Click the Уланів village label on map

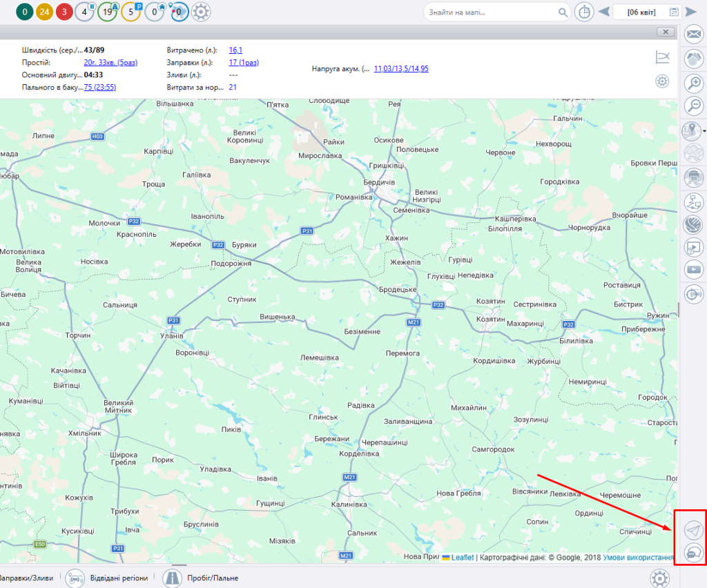[x=172, y=335]
